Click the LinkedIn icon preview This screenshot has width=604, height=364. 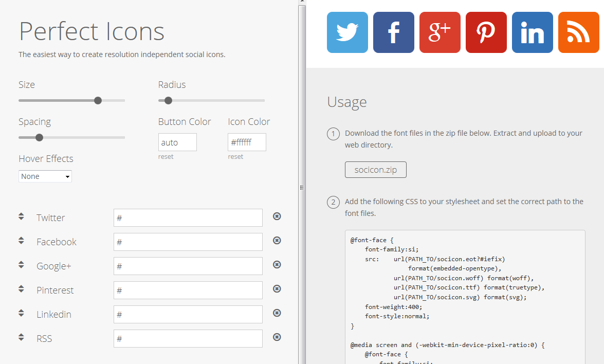tap(532, 32)
